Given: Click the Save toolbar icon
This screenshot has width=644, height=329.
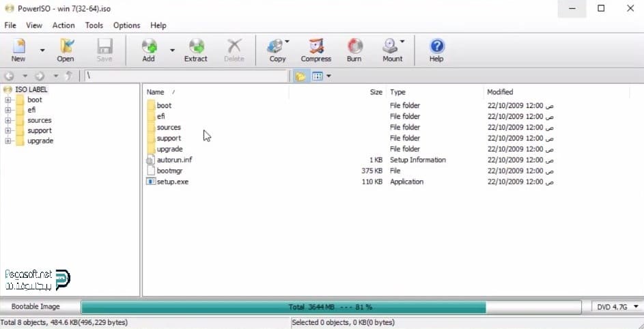Looking at the screenshot, I should pyautogui.click(x=104, y=46).
